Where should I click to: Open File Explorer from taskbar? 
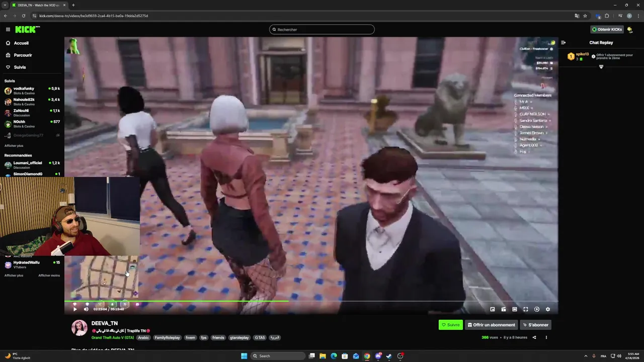(x=323, y=356)
